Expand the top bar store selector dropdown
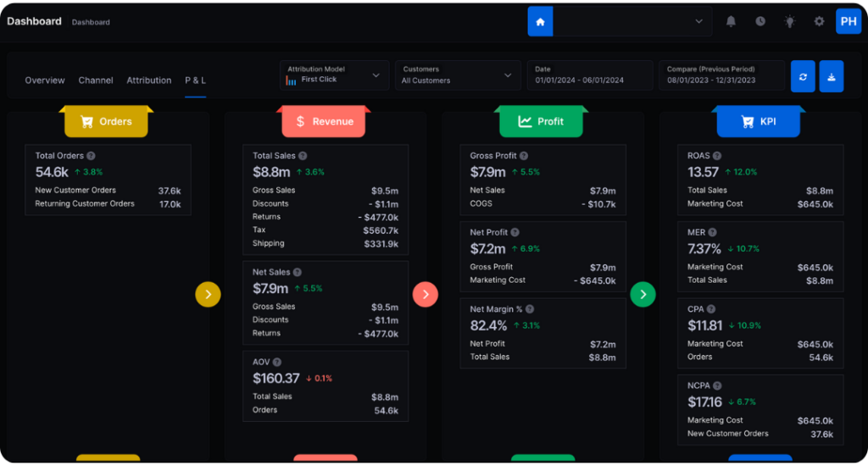Screen dimensions: 868x466 pos(632,21)
